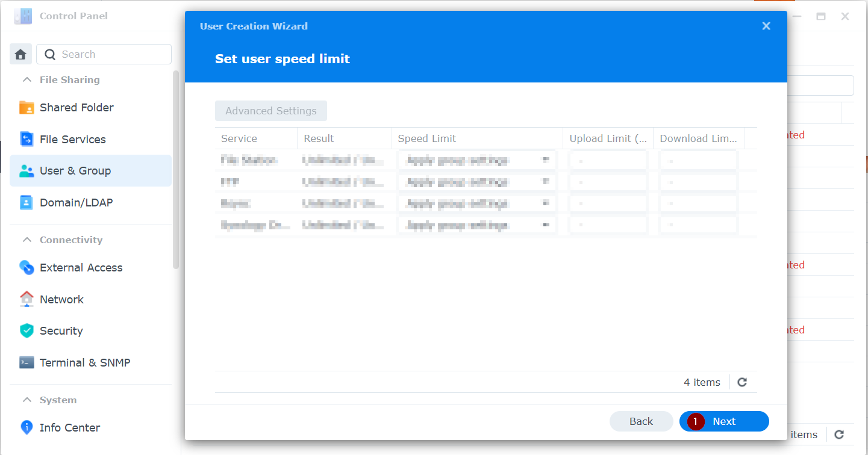Click the sidebar vertical scrollbar
The width and height of the screenshot is (868, 455).
pyautogui.click(x=176, y=169)
